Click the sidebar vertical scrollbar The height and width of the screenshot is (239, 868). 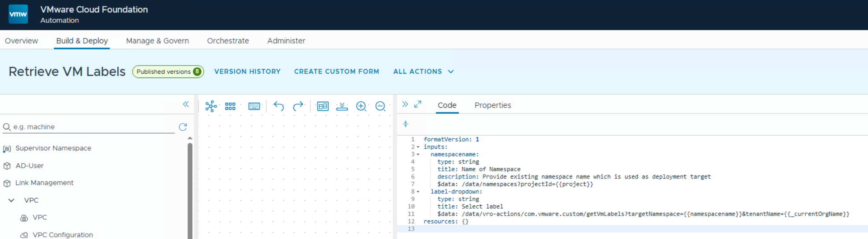pos(190,191)
